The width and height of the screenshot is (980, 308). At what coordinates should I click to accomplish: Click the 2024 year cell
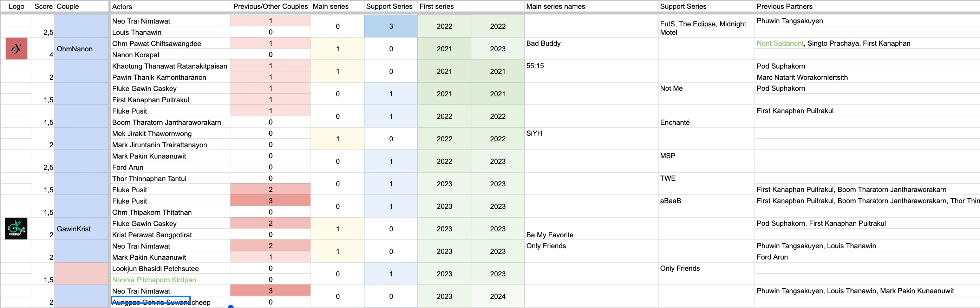click(498, 296)
